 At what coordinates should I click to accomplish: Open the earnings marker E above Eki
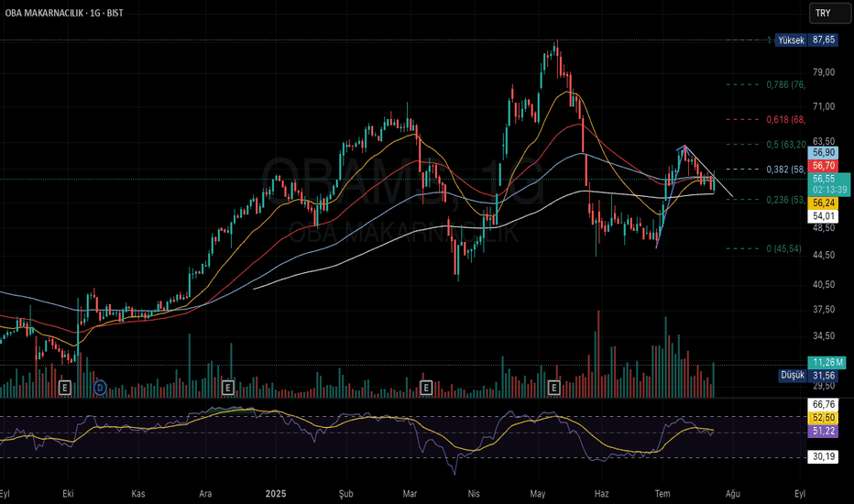click(65, 388)
